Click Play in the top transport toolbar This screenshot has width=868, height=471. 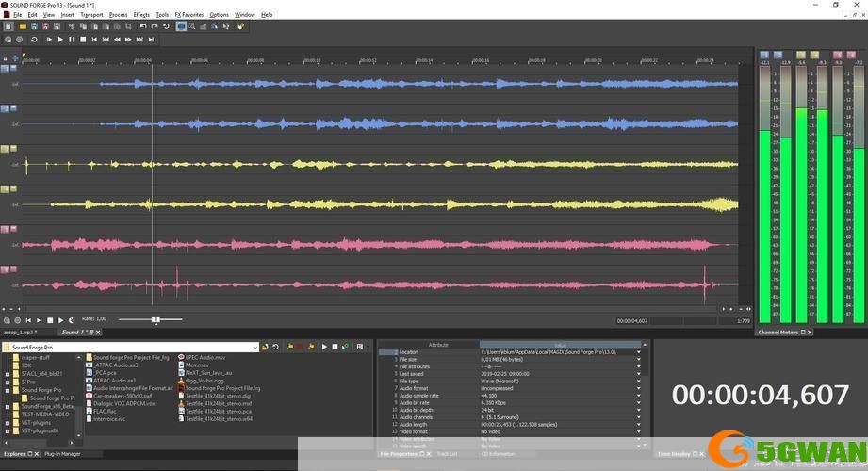click(60, 40)
